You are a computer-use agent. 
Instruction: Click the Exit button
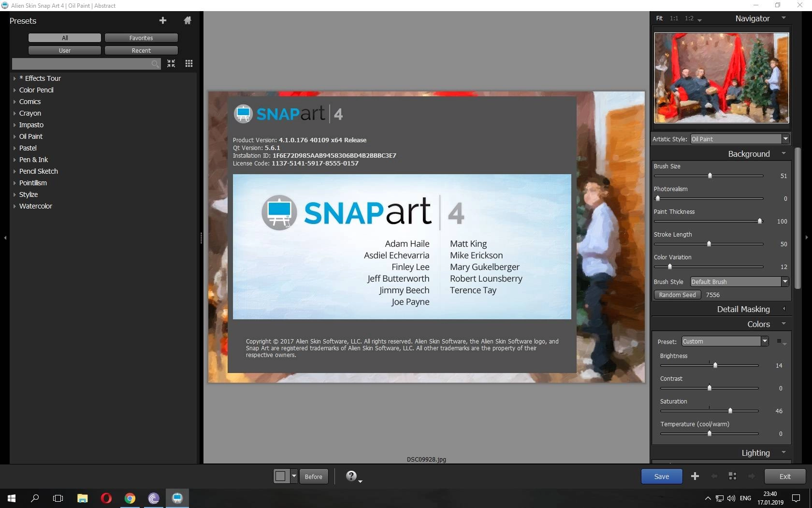(x=785, y=476)
